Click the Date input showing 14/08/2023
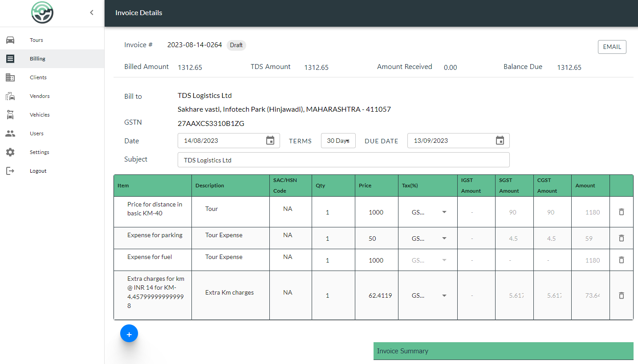 point(229,141)
